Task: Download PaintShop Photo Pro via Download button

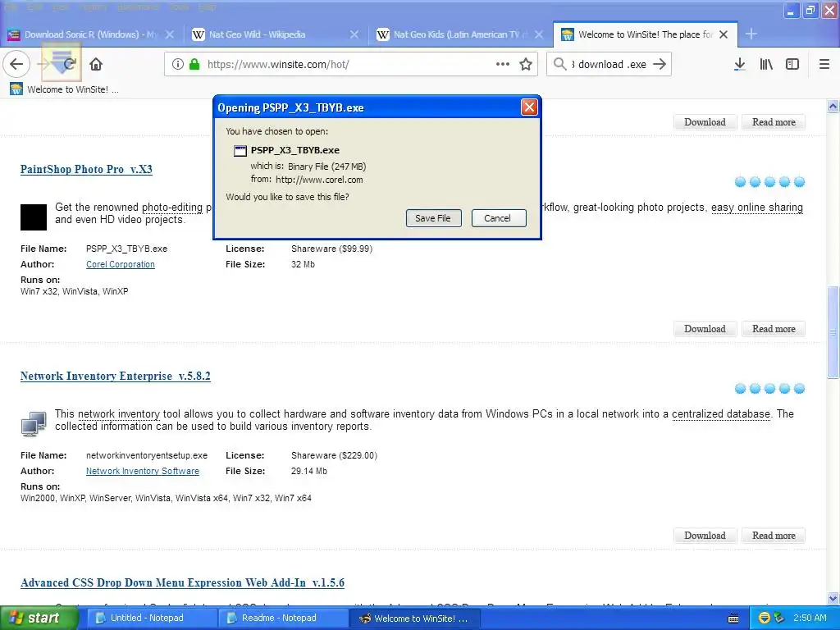Action: 705,329
